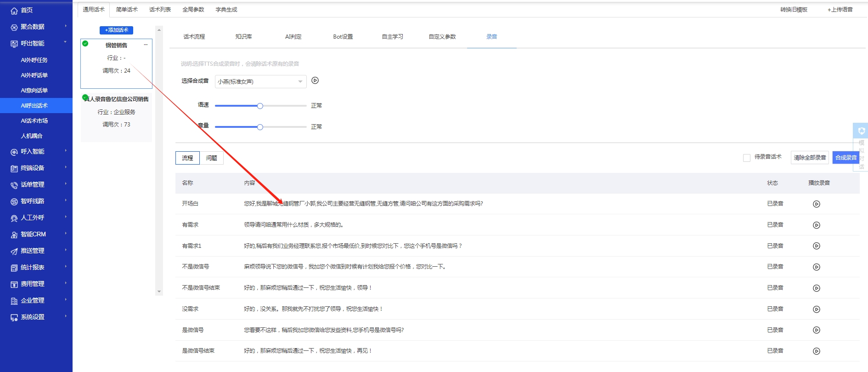868x372 pixels.
Task: Click the 智能CRM sidebar icon
Action: (14, 235)
